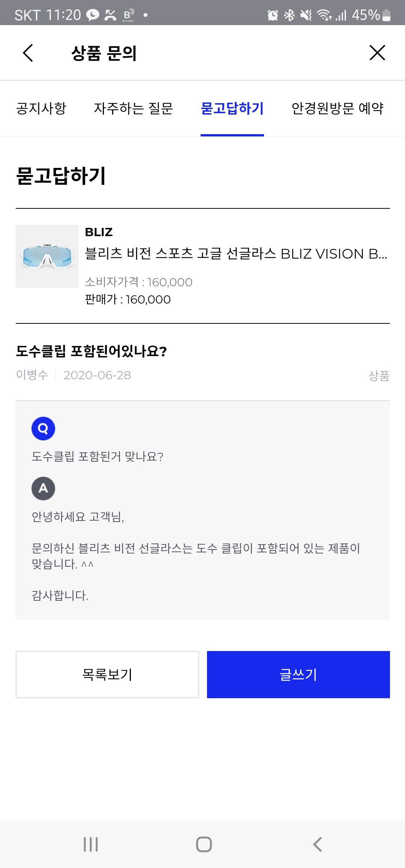Select the 묻고답하기 tab

click(232, 109)
